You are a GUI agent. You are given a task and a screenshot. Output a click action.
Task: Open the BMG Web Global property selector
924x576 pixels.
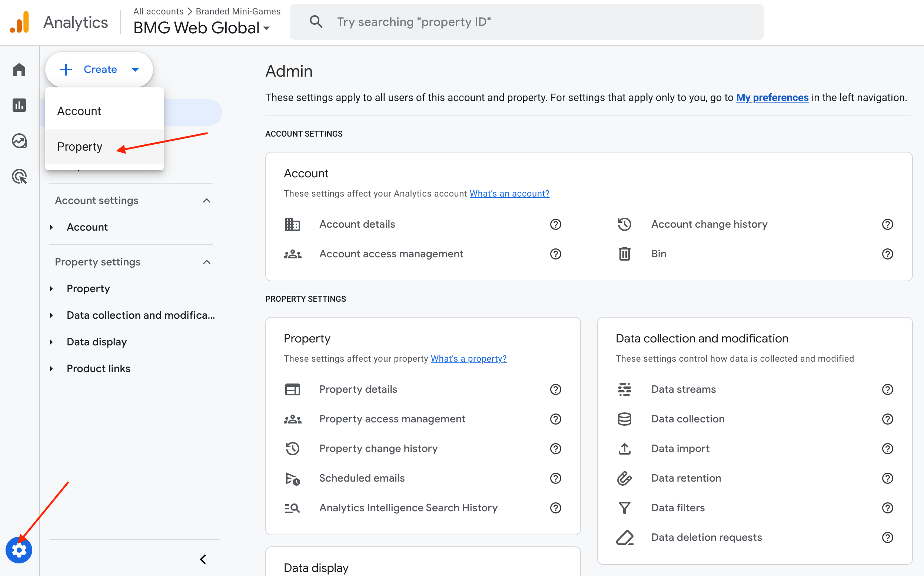(201, 28)
